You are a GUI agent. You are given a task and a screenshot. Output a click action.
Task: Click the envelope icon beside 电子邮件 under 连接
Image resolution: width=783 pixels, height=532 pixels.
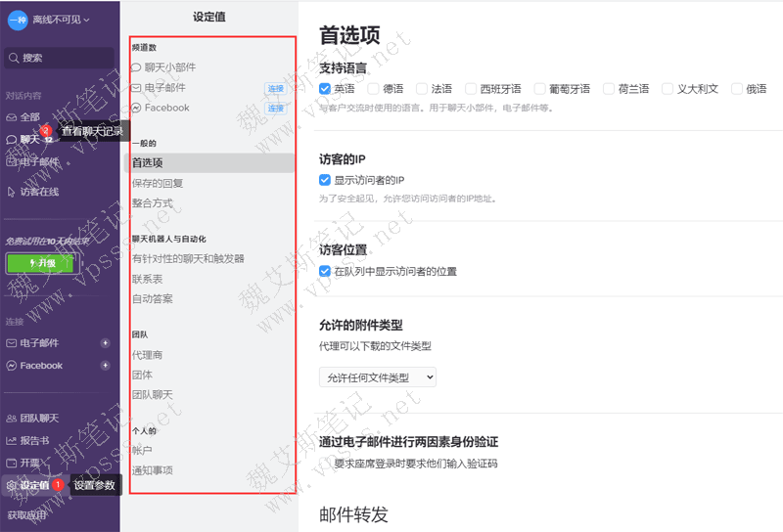coord(11,343)
